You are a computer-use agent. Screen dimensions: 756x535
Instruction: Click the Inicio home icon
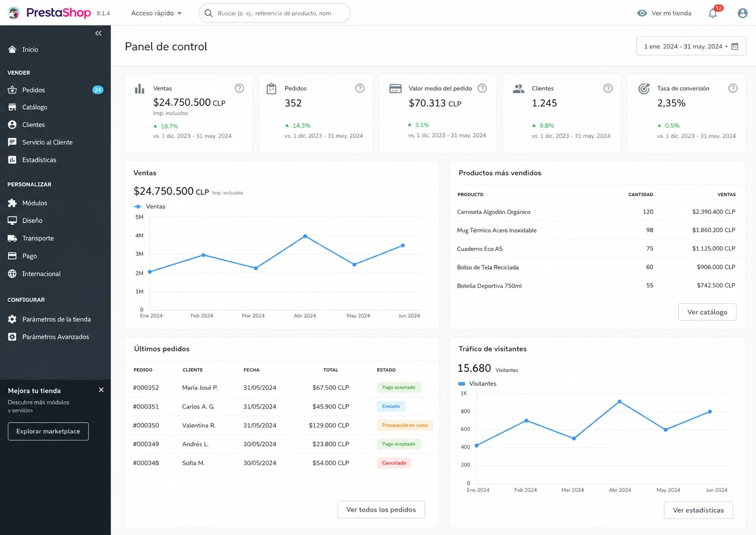[12, 49]
